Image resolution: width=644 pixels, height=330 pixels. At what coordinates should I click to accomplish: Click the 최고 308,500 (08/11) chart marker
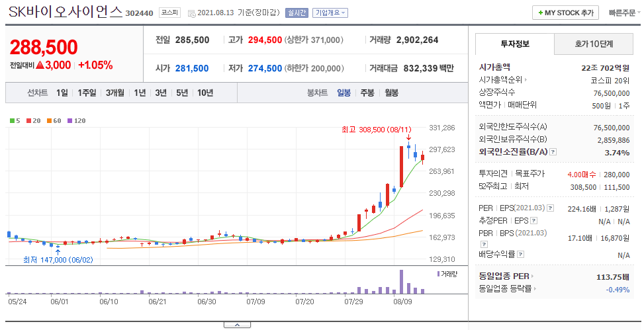pos(376,130)
